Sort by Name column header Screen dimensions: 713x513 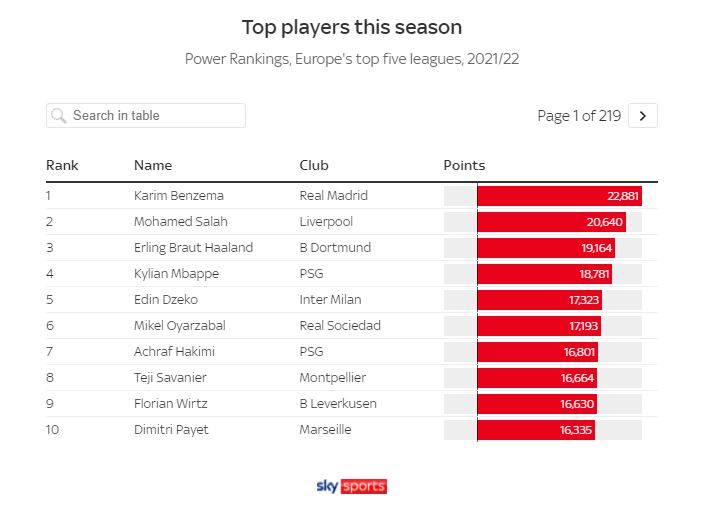pyautogui.click(x=153, y=165)
